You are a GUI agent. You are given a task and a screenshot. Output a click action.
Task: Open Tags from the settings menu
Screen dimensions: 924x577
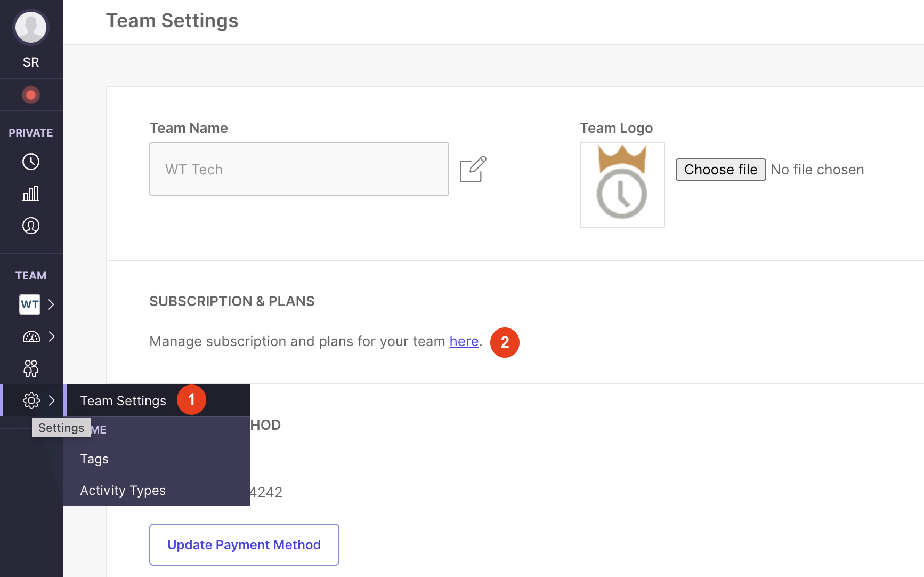(94, 459)
